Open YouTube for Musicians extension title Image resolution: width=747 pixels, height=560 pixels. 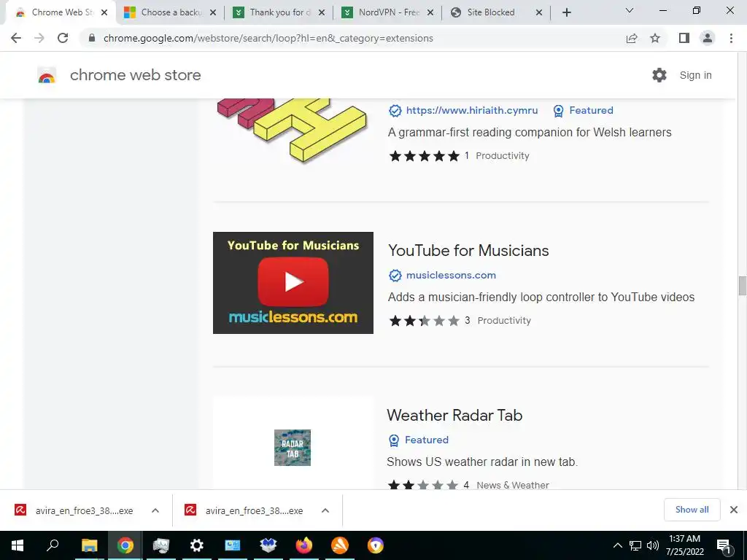tap(468, 251)
